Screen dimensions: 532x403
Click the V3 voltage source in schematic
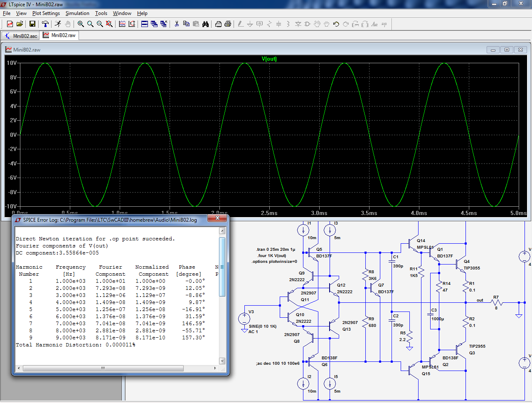pos(244,319)
